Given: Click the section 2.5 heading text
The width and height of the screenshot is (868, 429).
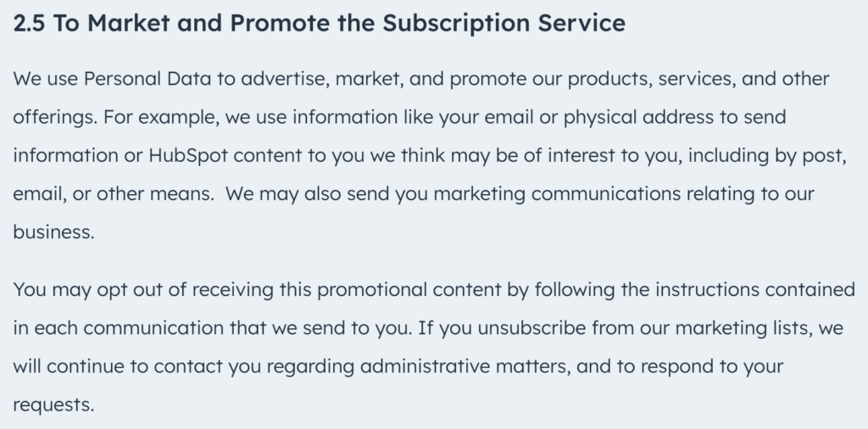Looking at the screenshot, I should (320, 23).
